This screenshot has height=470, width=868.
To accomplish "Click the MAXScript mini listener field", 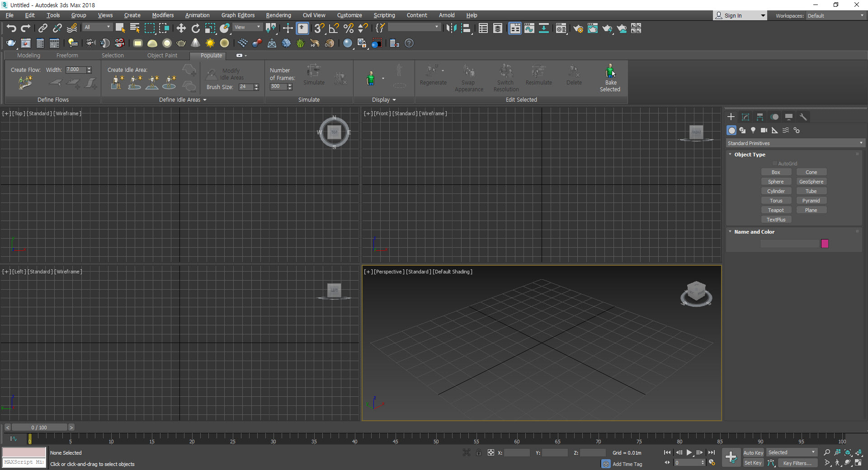I will click(x=24, y=463).
